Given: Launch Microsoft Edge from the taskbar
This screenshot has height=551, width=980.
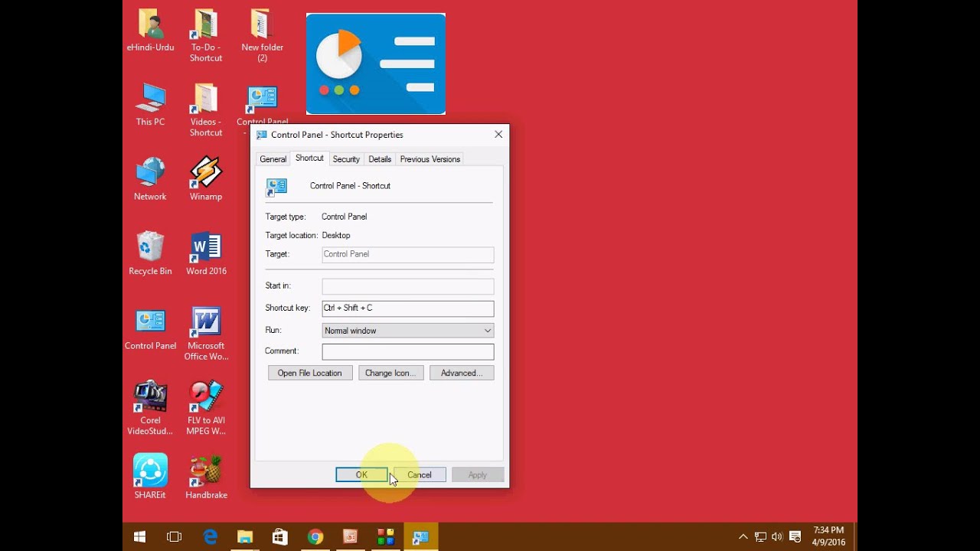Looking at the screenshot, I should (210, 537).
